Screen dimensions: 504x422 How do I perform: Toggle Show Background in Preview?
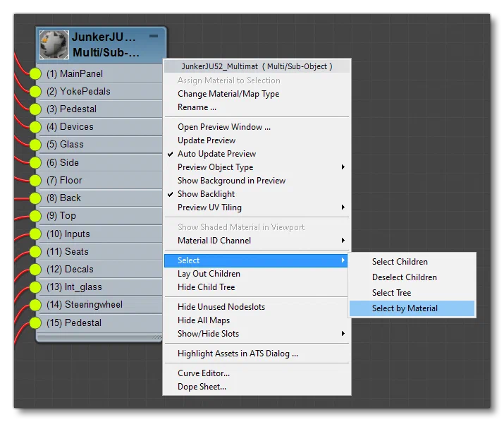click(257, 181)
